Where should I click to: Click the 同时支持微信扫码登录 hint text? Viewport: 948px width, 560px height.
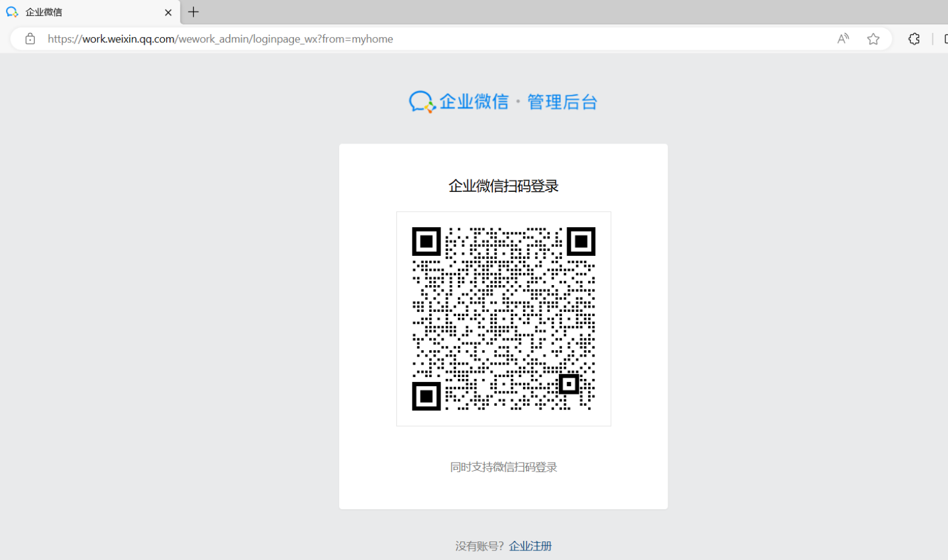pyautogui.click(x=503, y=467)
